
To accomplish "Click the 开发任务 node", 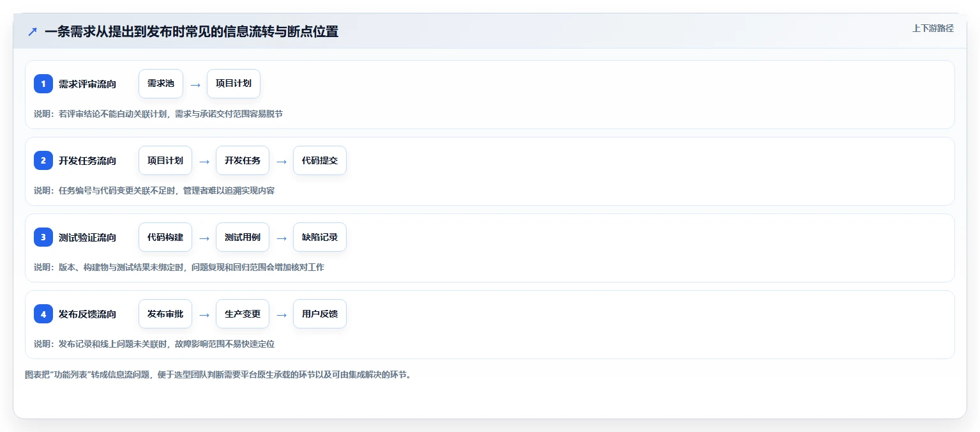I will 243,160.
